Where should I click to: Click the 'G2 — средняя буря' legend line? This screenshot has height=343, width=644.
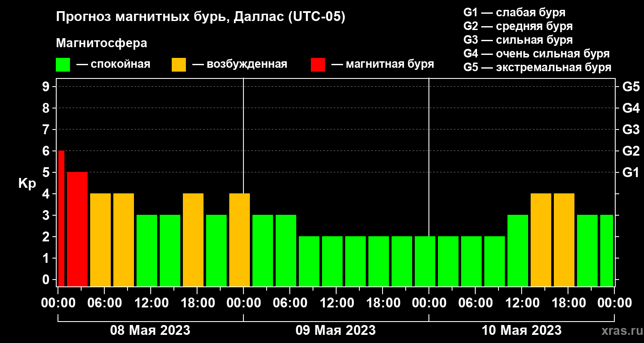(x=518, y=26)
